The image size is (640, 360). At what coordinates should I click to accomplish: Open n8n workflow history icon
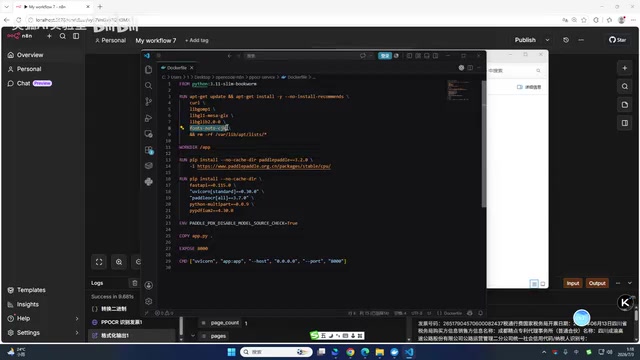pyautogui.click(x=566, y=40)
